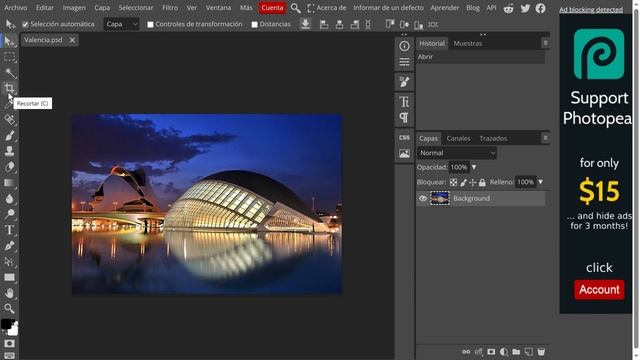Viewport: 640px width, 360px height.
Task: Open the Normal blend mode dropdown
Action: [457, 153]
